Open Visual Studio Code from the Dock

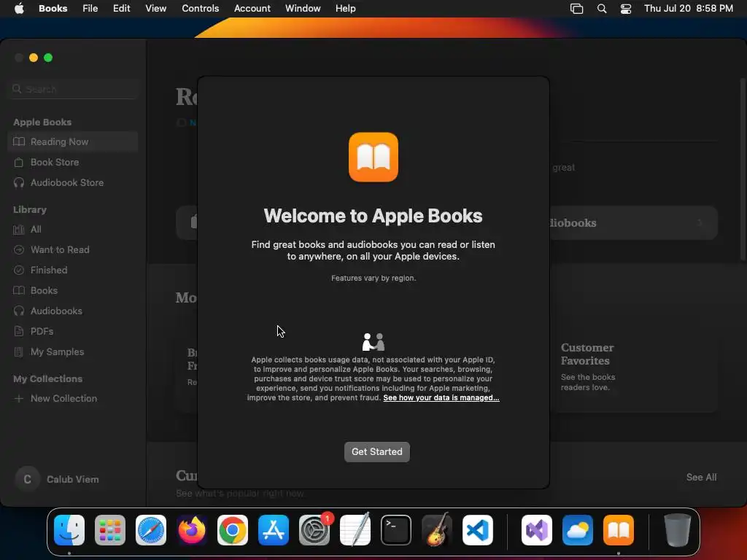click(477, 530)
